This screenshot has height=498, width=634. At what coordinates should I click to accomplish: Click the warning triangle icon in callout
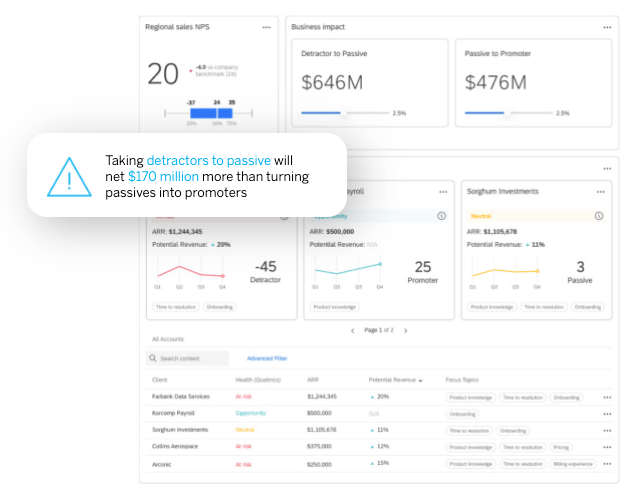69,177
